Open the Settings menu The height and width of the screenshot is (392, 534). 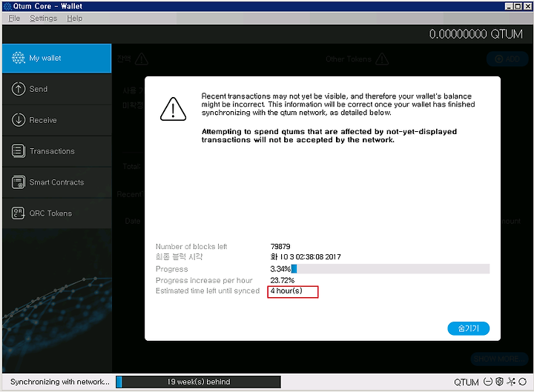[x=43, y=19]
